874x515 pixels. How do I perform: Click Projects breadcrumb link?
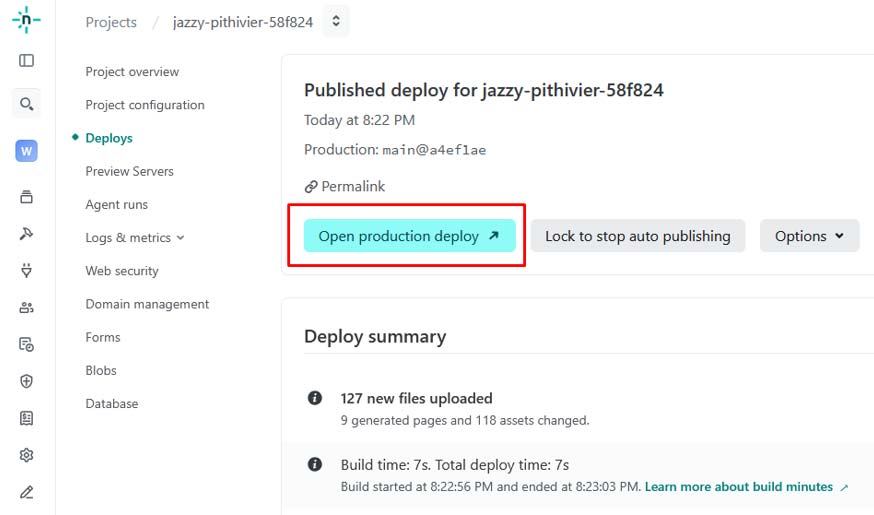111,22
